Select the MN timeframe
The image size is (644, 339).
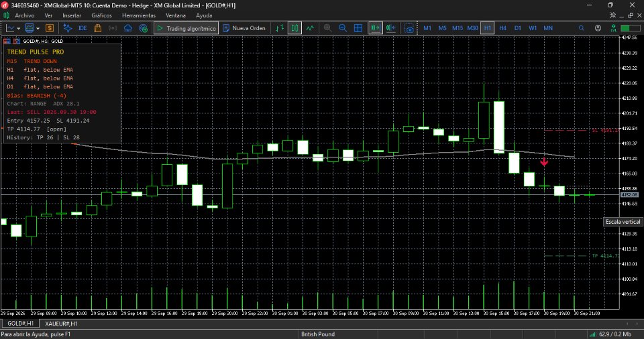pos(548,28)
